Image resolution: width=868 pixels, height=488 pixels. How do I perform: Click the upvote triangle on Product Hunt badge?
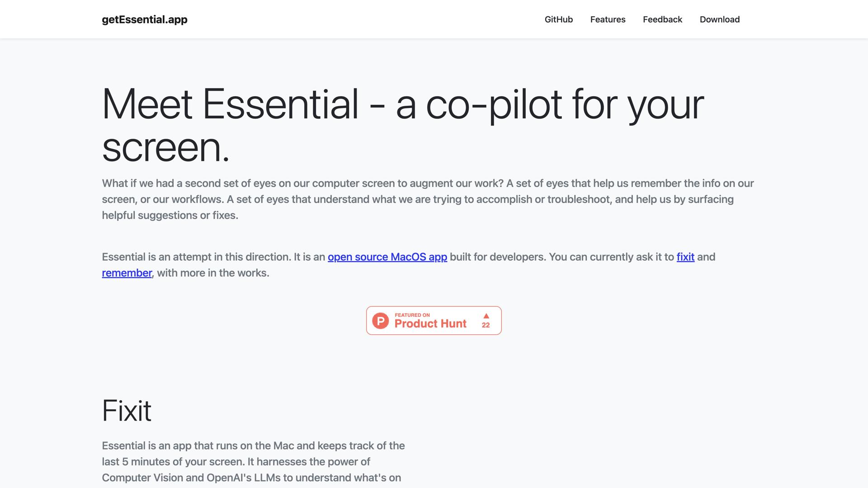(x=486, y=316)
